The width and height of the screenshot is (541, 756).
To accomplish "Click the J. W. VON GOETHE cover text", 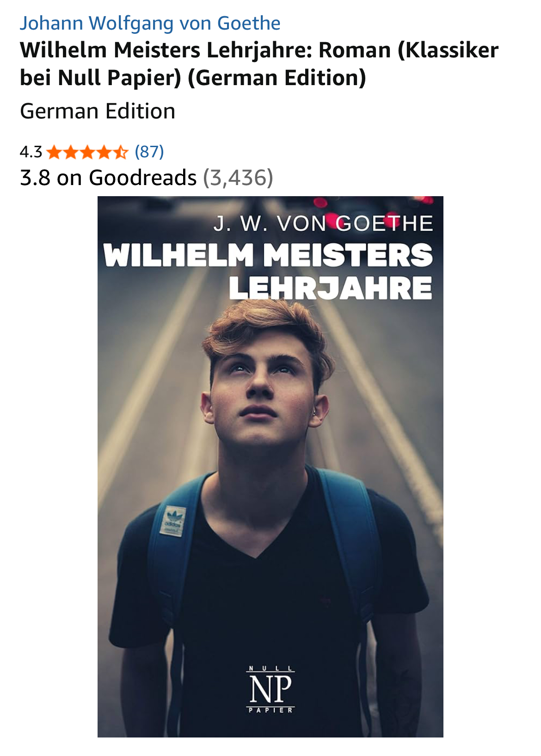I will click(323, 224).
